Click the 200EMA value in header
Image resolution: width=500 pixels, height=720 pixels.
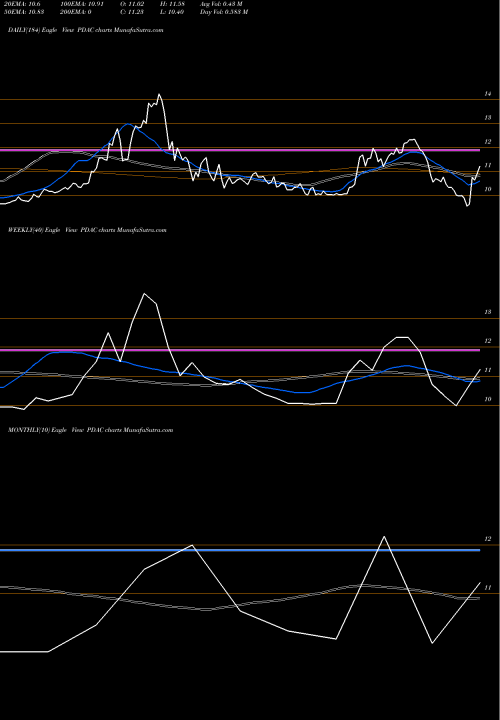[x=76, y=12]
